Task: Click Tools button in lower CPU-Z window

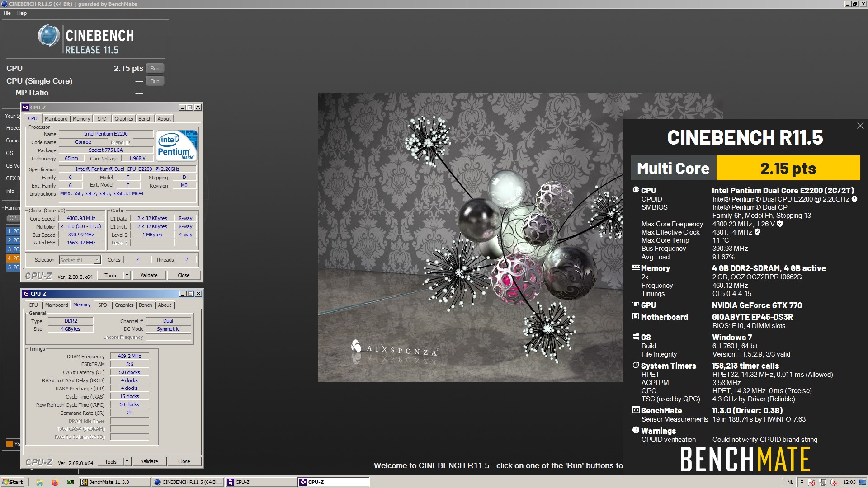Action: (111, 461)
